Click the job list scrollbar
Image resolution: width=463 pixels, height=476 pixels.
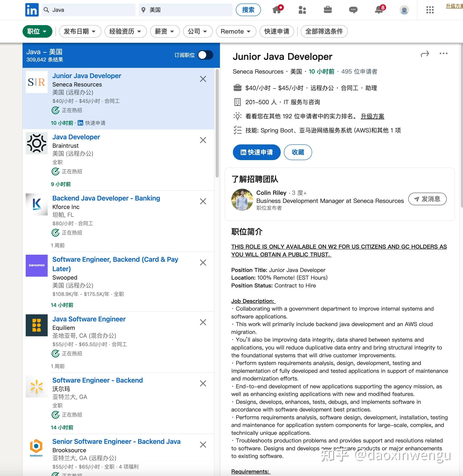217,123
